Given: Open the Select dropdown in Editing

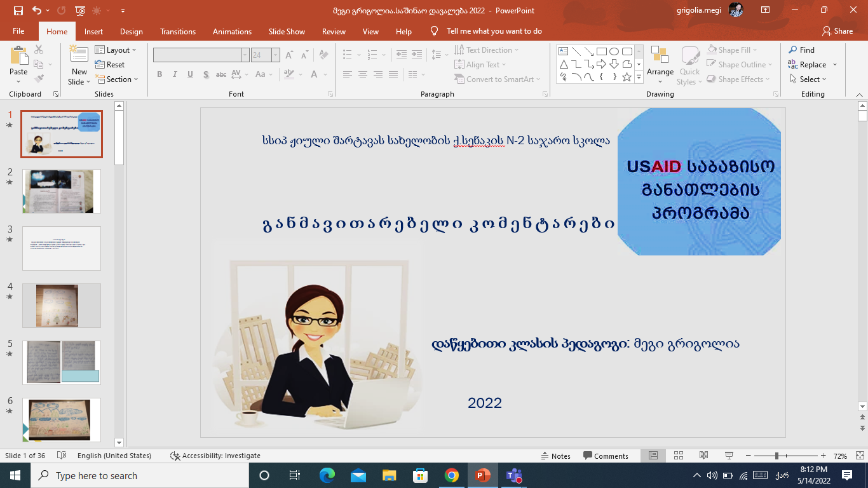Looking at the screenshot, I should coord(808,79).
